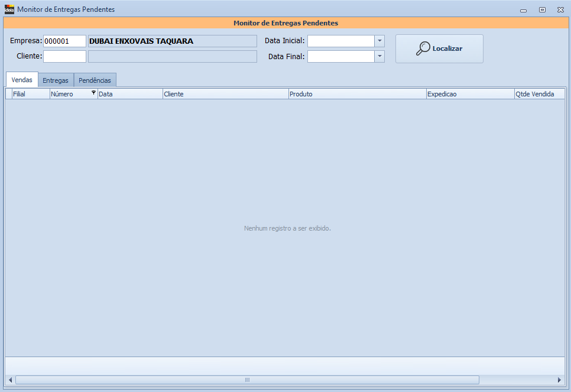This screenshot has width=571, height=392.
Task: Click the horizontal scrollbar left arrow
Action: click(x=10, y=380)
